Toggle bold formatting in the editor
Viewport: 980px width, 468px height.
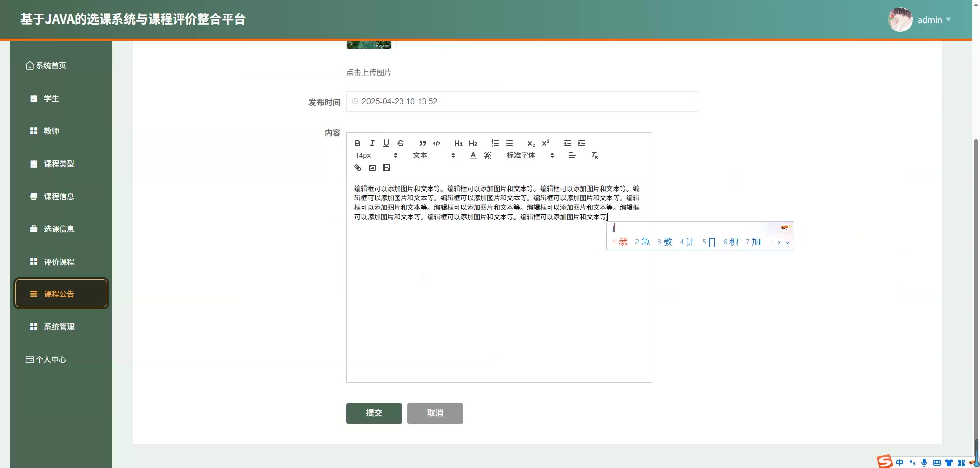[x=357, y=143]
